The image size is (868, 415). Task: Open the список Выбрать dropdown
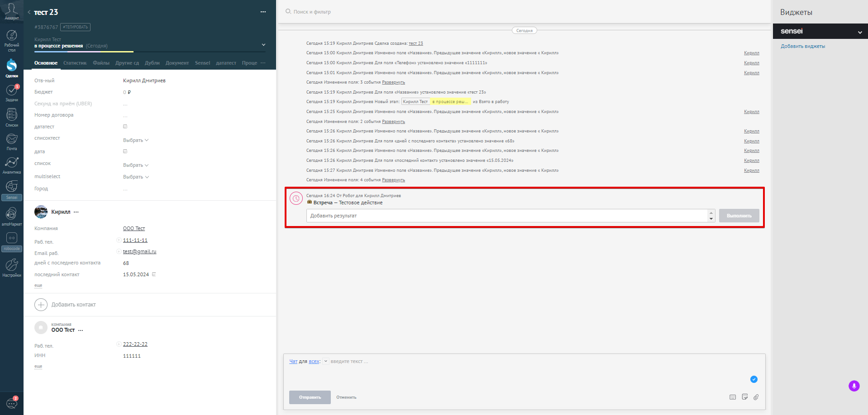(136, 165)
